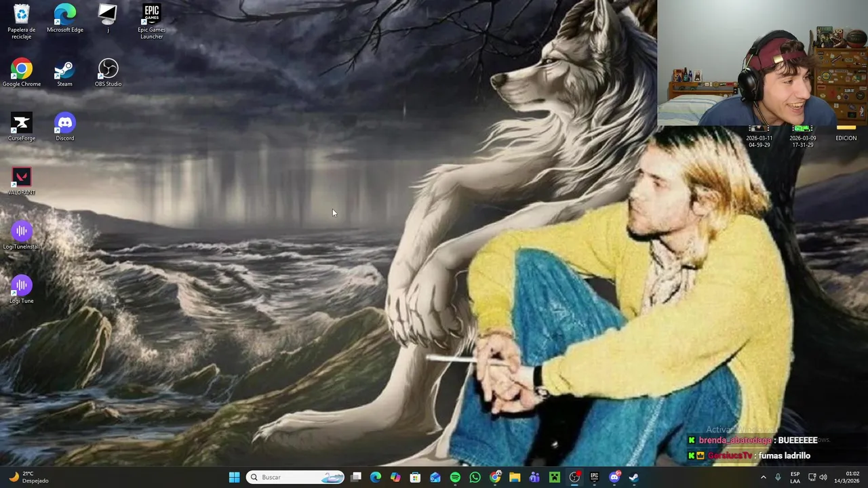This screenshot has width=868, height=488.
Task: Select the CurseForge desktop shortcut
Action: pyautogui.click(x=22, y=127)
